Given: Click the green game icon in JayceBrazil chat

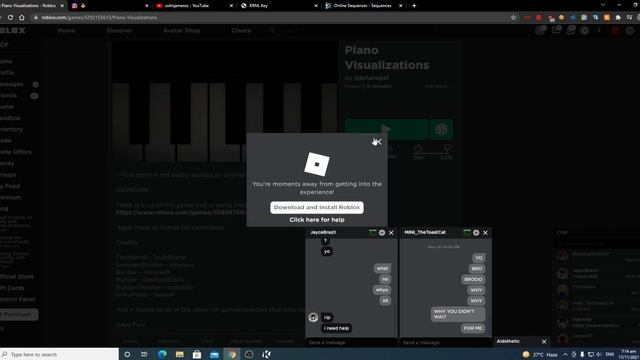Looking at the screenshot, I should [372, 233].
